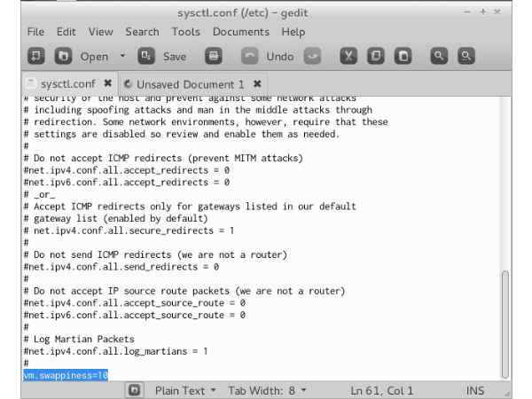Click the Undo text label

point(280,57)
